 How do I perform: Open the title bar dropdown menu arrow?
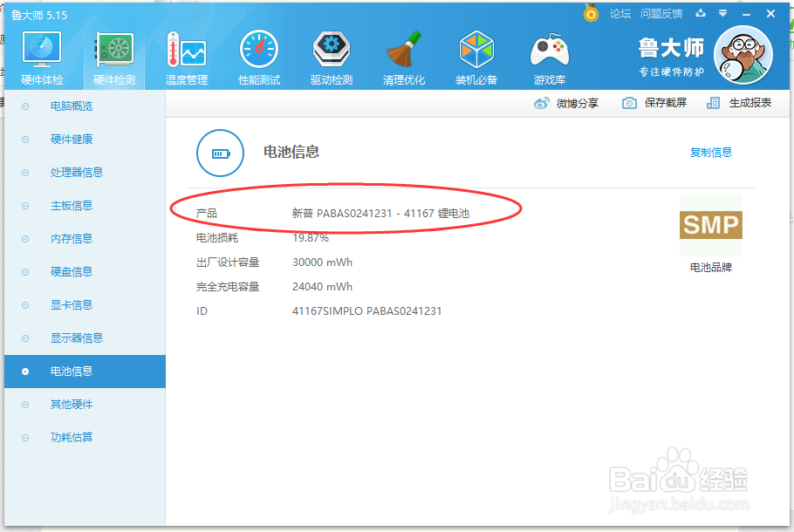pos(723,14)
